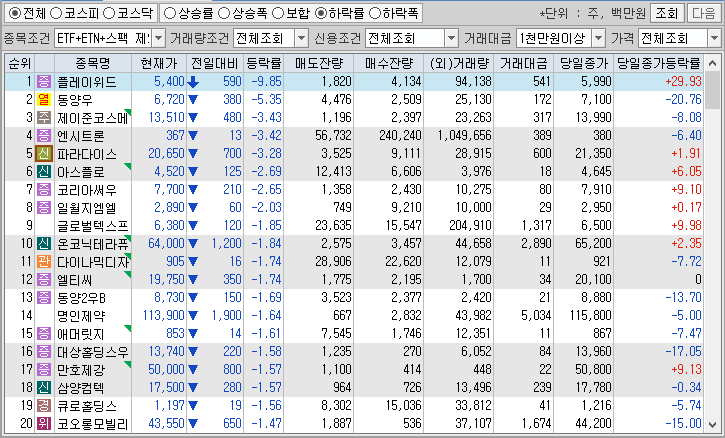
Task: Click the 삼양컴텍 stock name
Action: click(x=81, y=387)
